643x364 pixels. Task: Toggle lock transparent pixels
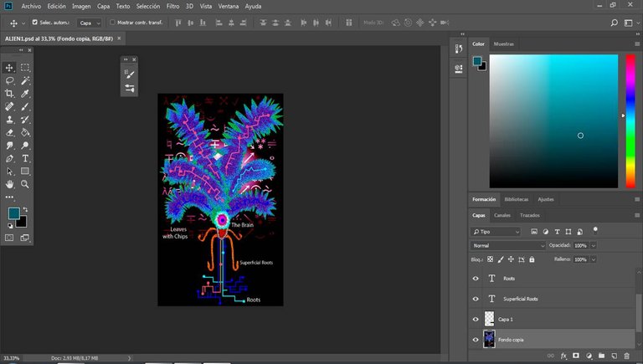(490, 259)
